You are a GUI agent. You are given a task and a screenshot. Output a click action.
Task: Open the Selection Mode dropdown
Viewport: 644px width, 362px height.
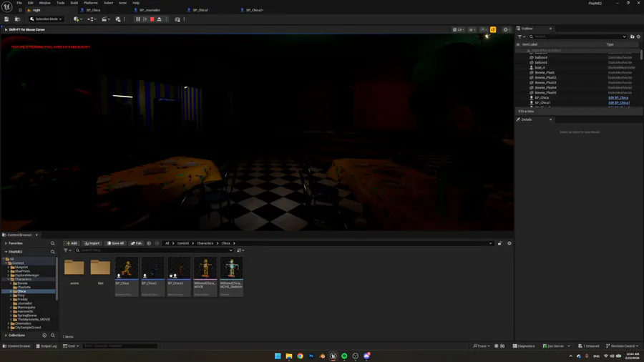click(46, 19)
